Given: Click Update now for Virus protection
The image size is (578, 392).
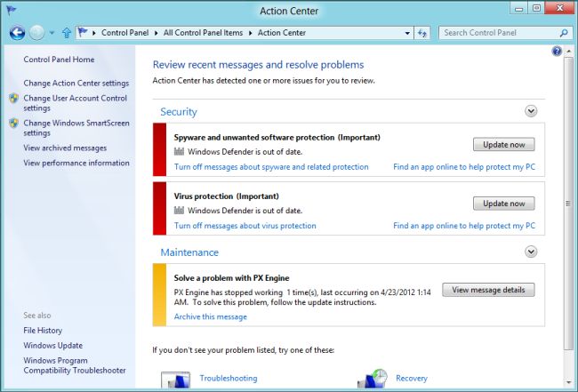Looking at the screenshot, I should coord(504,204).
